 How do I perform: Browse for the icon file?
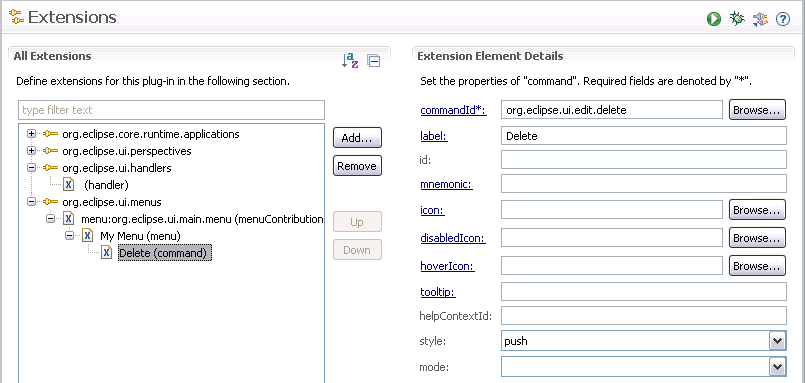click(757, 210)
